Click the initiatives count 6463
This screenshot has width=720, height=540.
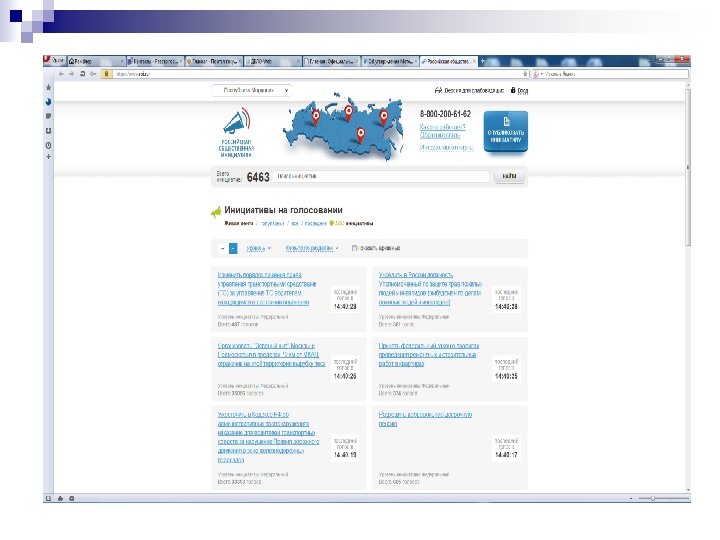[x=258, y=177]
